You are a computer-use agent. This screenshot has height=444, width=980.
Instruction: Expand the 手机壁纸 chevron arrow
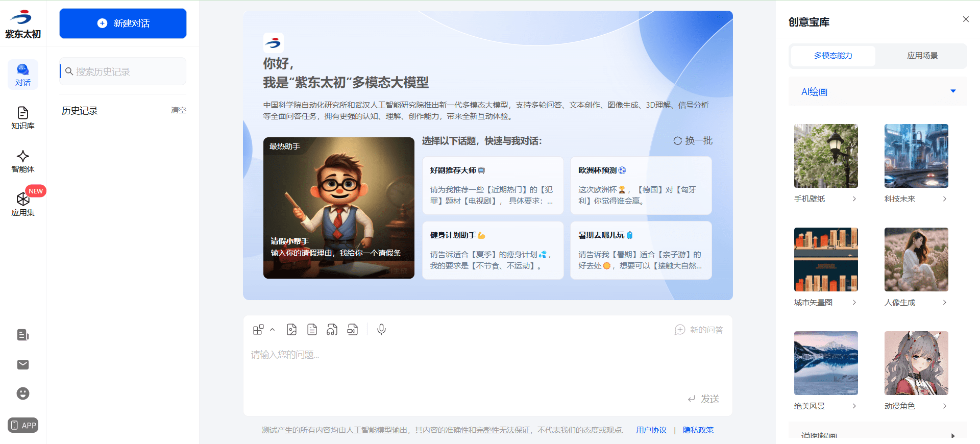[x=854, y=199]
